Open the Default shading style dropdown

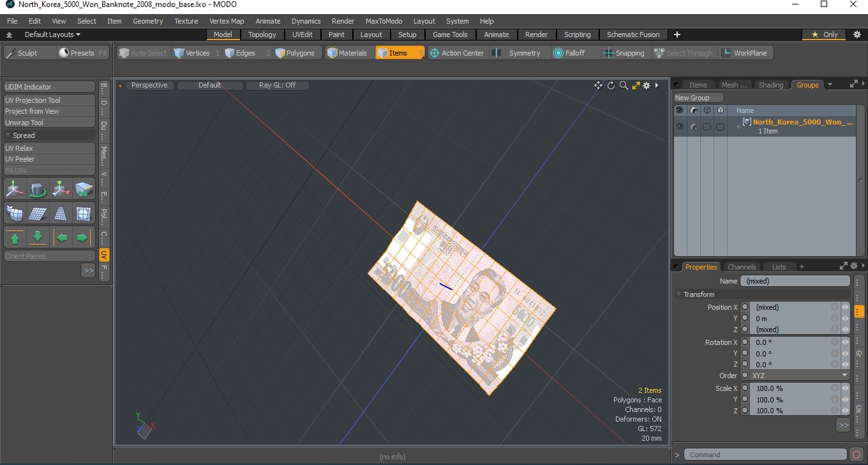pyautogui.click(x=210, y=85)
